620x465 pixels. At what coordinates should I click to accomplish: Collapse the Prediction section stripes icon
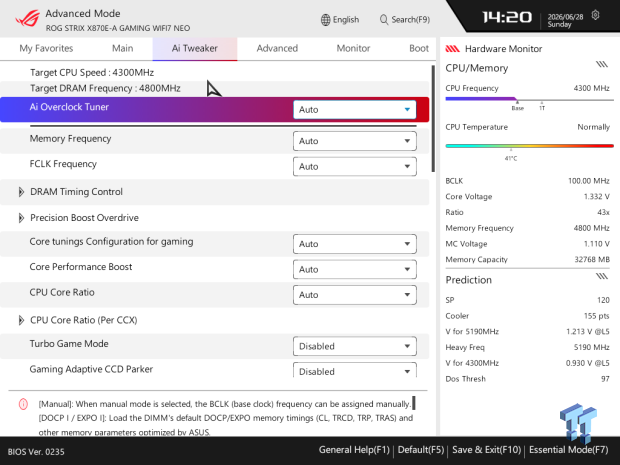pos(602,276)
